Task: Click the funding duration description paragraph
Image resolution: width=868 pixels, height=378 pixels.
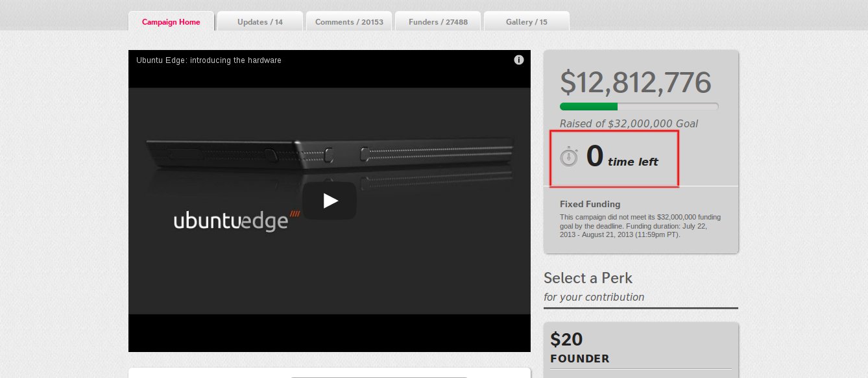Action: [640, 226]
